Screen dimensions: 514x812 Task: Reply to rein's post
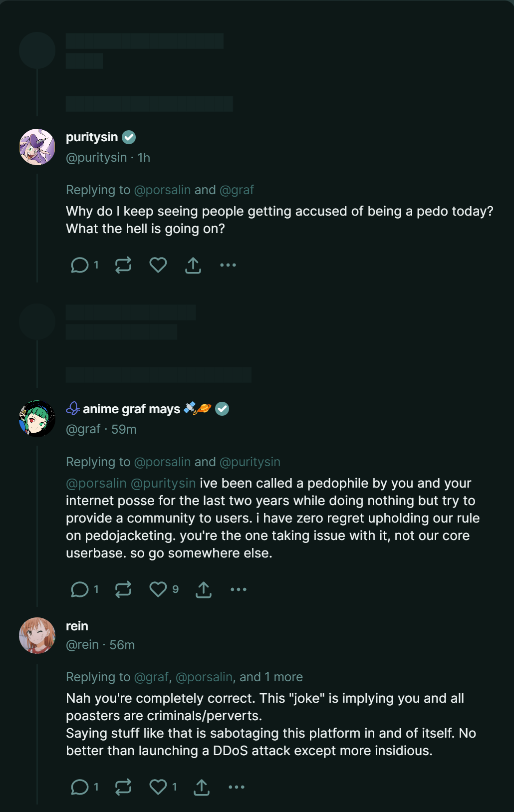coord(80,787)
